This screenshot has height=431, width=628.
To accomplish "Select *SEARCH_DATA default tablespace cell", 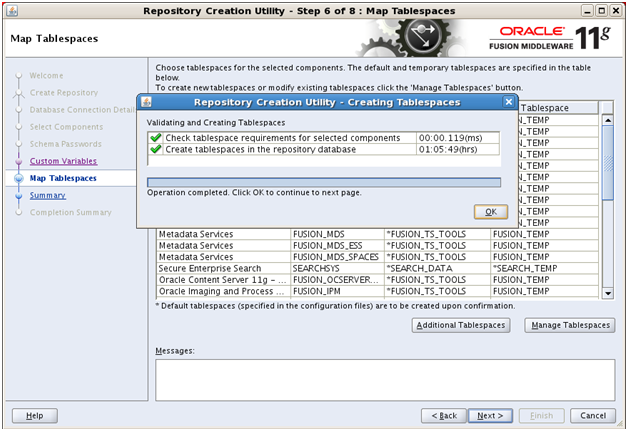I will click(437, 268).
